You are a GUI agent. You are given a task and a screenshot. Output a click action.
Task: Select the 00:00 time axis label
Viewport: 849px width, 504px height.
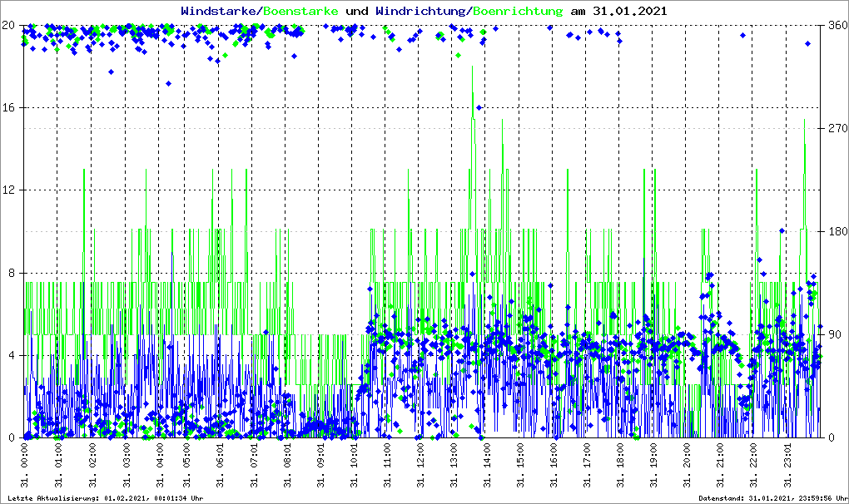click(26, 466)
